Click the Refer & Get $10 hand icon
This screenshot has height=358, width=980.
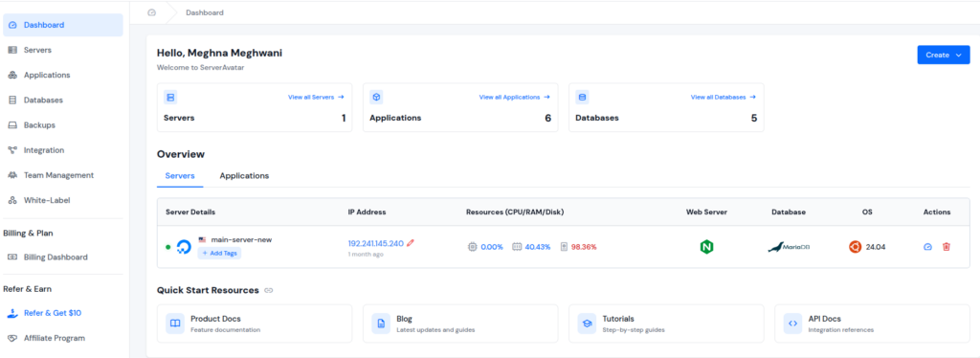point(12,314)
